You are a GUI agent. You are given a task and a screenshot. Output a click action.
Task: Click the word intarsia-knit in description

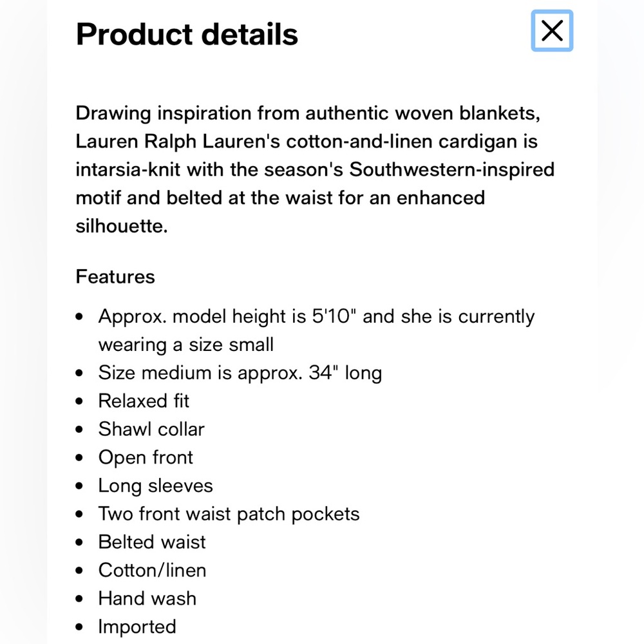128,170
